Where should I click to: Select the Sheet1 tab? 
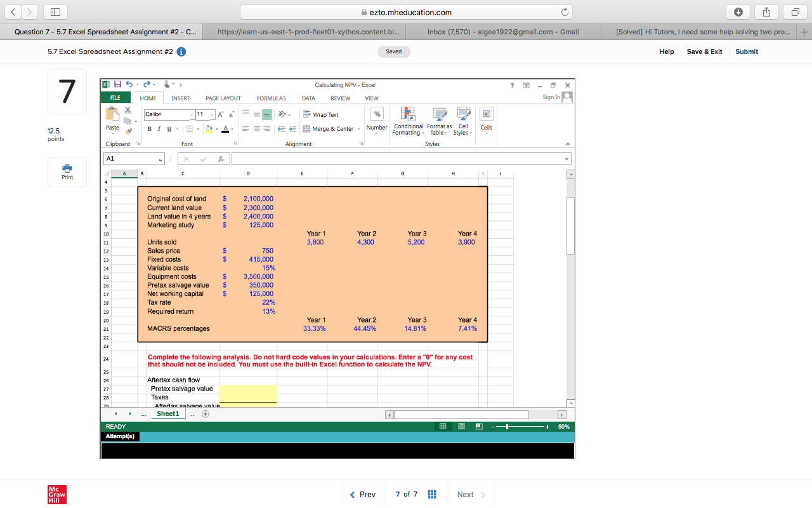pos(167,413)
